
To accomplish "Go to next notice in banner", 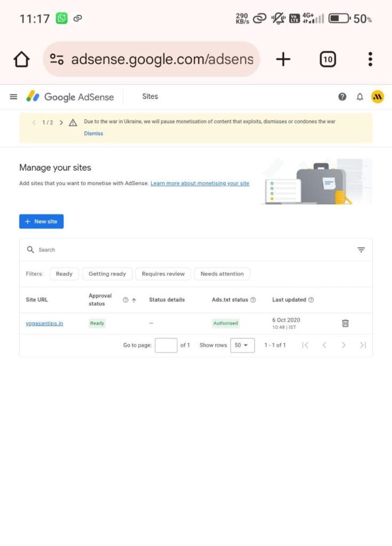I will tap(61, 123).
